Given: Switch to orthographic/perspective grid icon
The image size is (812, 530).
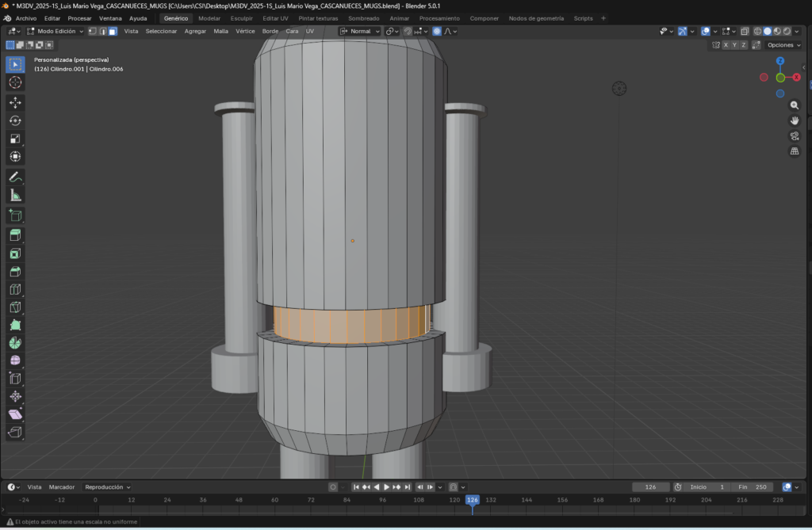Looking at the screenshot, I should (795, 151).
